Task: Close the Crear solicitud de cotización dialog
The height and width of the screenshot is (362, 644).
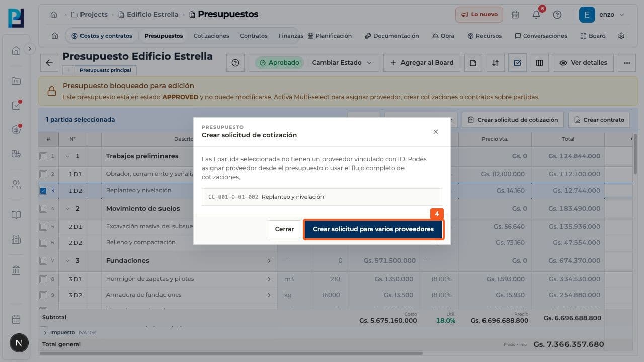Action: point(436,132)
